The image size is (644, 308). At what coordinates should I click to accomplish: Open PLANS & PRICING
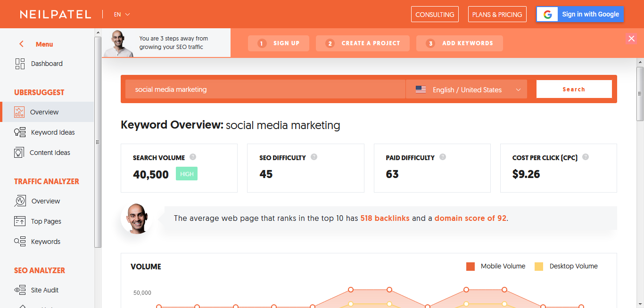coord(497,14)
